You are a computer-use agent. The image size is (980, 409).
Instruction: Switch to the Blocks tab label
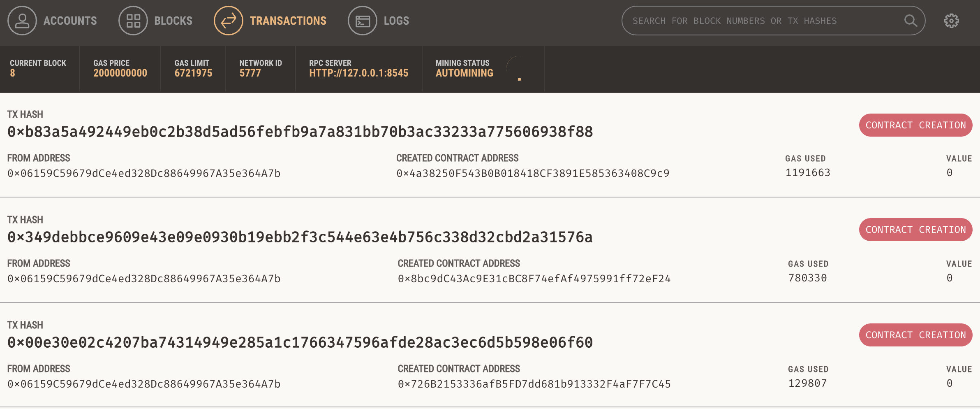pyautogui.click(x=173, y=21)
